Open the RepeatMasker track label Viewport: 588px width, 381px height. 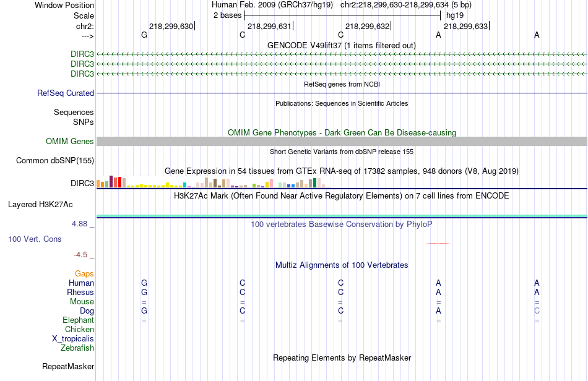[x=68, y=366]
